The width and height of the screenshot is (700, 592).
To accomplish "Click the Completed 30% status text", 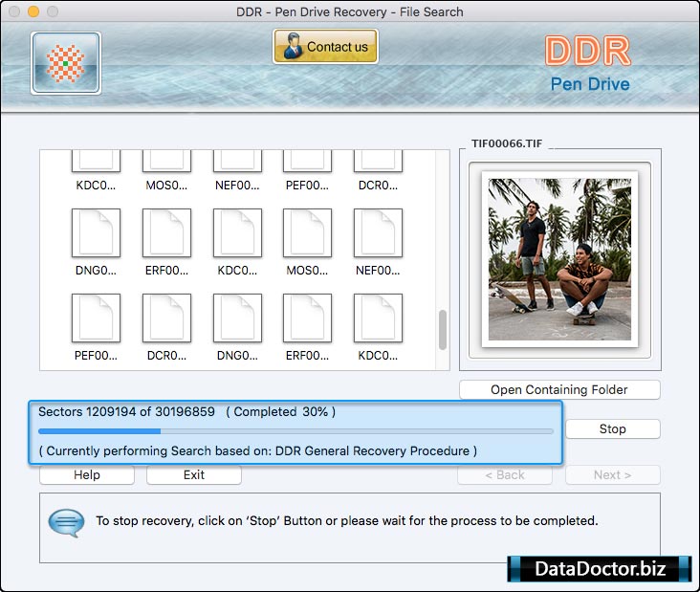I will click(x=281, y=411).
